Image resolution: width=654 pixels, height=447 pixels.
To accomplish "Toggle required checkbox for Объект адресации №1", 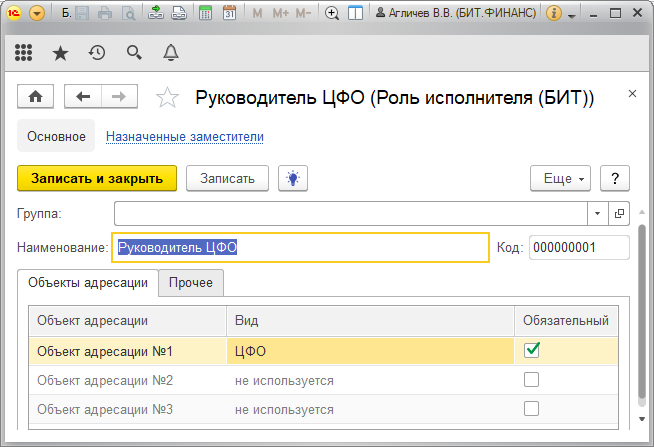I will tap(532, 350).
